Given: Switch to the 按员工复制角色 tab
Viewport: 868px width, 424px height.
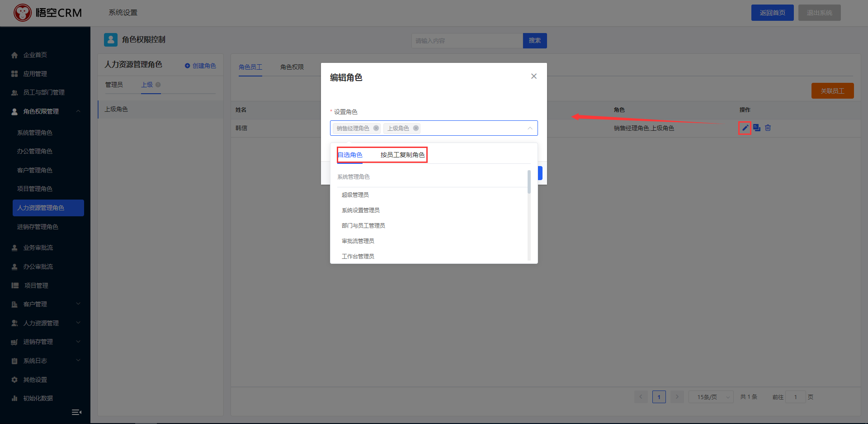Looking at the screenshot, I should tap(402, 155).
